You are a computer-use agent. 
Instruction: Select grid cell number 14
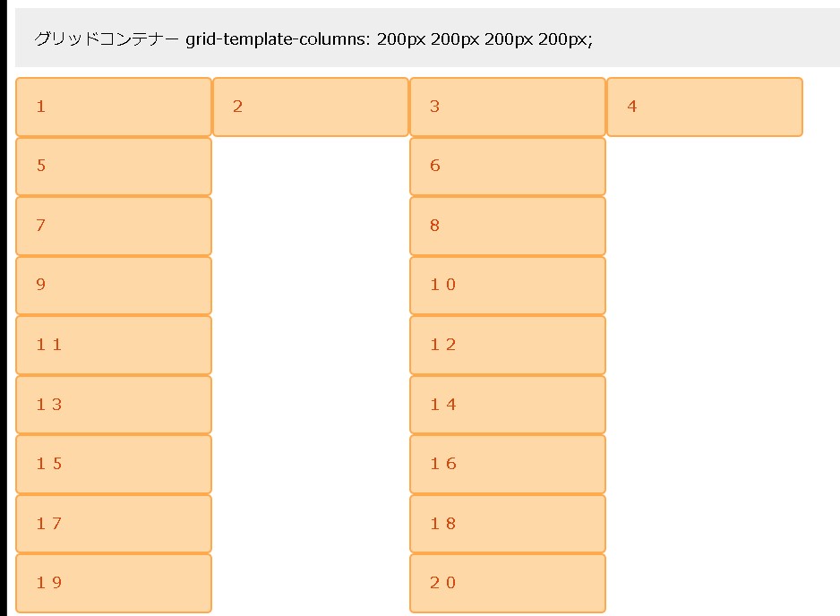(508, 405)
